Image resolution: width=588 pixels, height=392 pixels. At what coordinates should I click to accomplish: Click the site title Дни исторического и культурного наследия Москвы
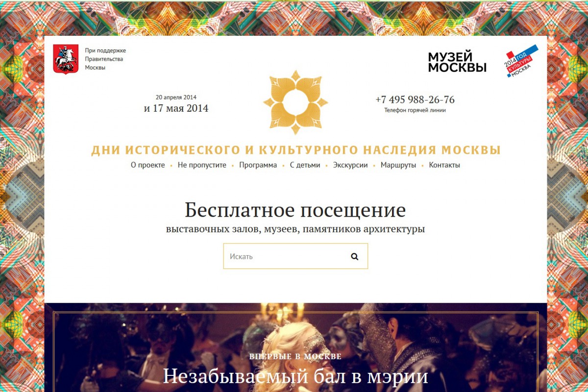tap(296, 150)
